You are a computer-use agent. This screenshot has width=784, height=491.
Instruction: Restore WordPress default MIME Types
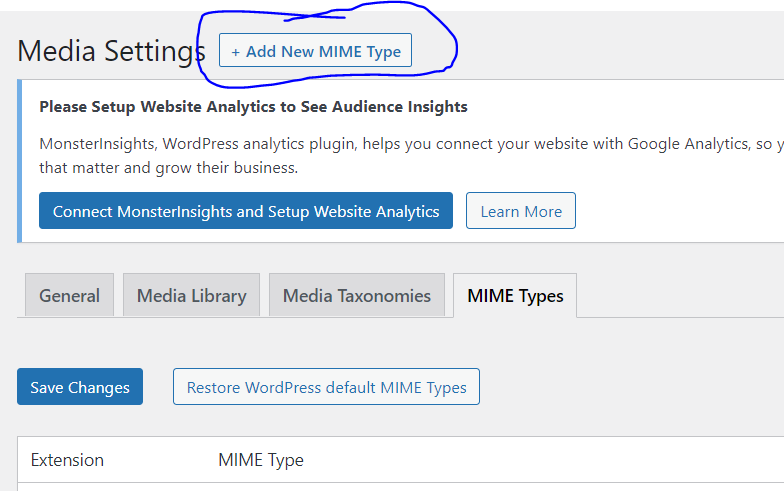tap(326, 386)
